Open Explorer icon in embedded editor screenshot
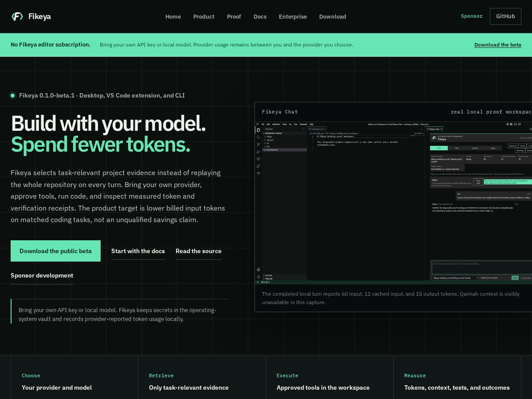Screen dimensions: 532x399 [258, 130]
